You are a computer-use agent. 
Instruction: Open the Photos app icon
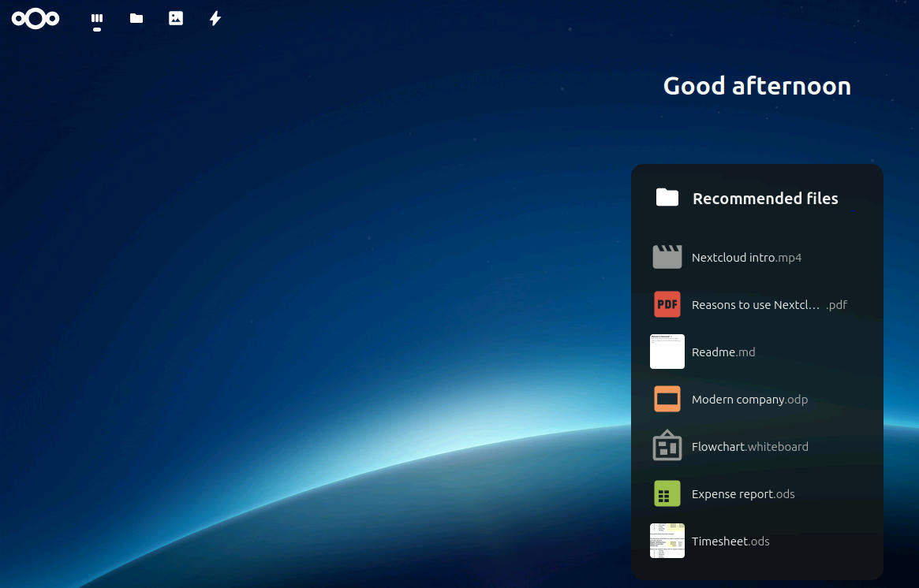176,18
